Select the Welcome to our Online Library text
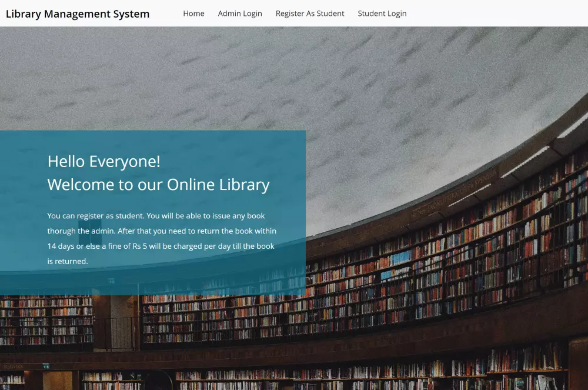Image resolution: width=588 pixels, height=390 pixels. 159,184
